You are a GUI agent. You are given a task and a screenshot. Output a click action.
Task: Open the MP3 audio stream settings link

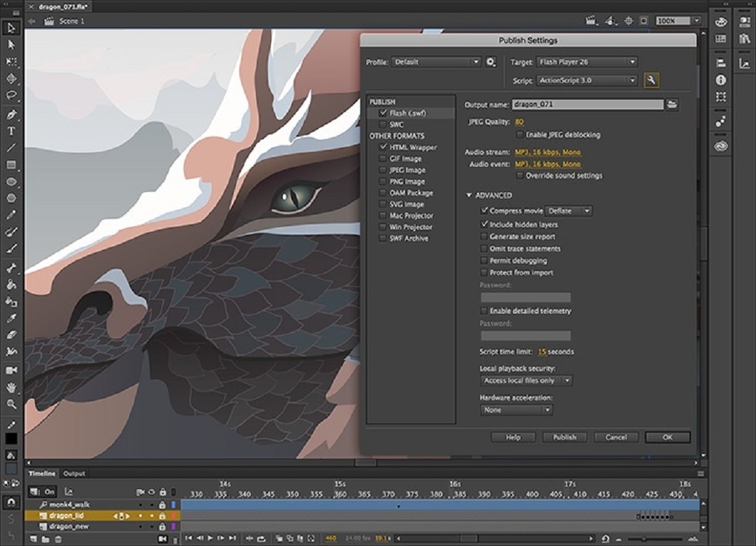tap(546, 152)
